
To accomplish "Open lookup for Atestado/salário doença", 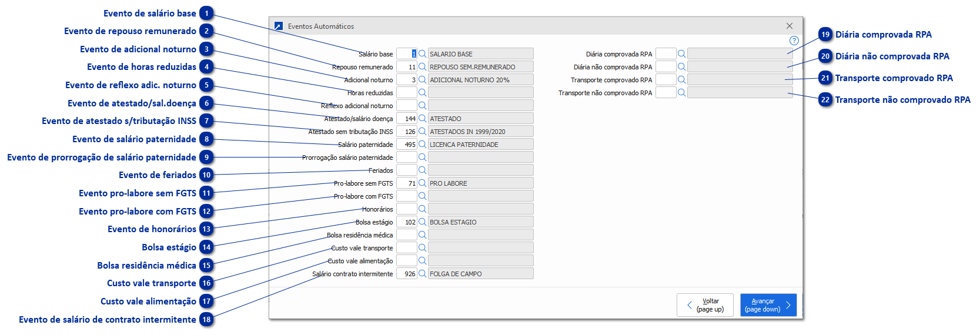I will tap(422, 118).
